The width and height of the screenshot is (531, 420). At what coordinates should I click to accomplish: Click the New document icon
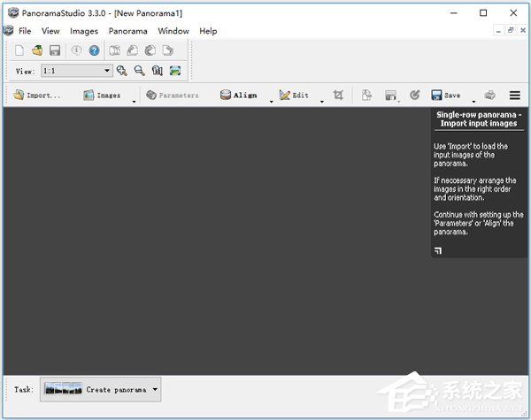point(19,50)
